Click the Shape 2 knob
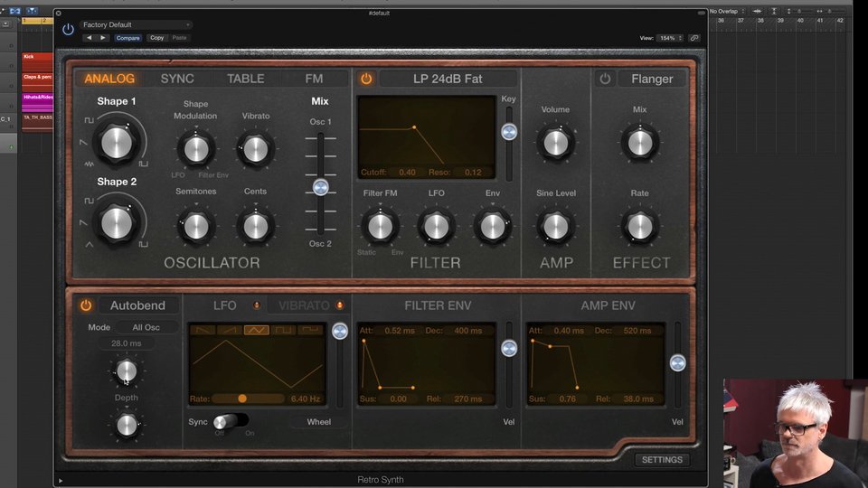Viewport: 868px width, 488px height. (117, 222)
